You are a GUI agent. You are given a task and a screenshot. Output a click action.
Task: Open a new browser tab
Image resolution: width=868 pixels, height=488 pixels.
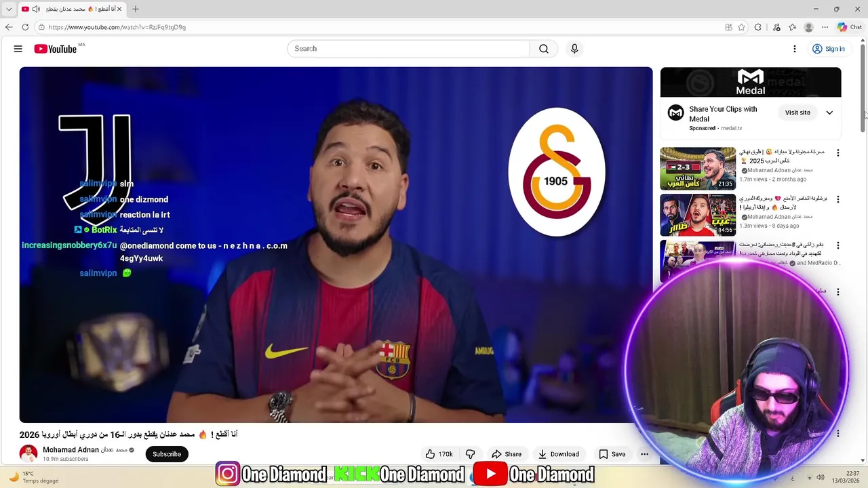click(136, 9)
